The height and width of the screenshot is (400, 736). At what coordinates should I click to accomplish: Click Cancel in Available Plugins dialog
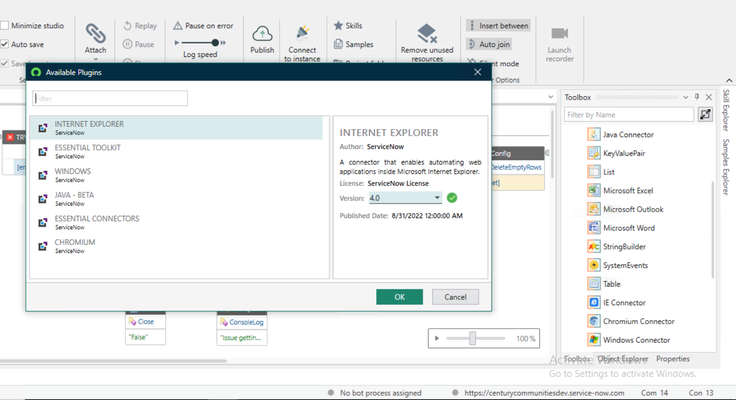pyautogui.click(x=455, y=297)
